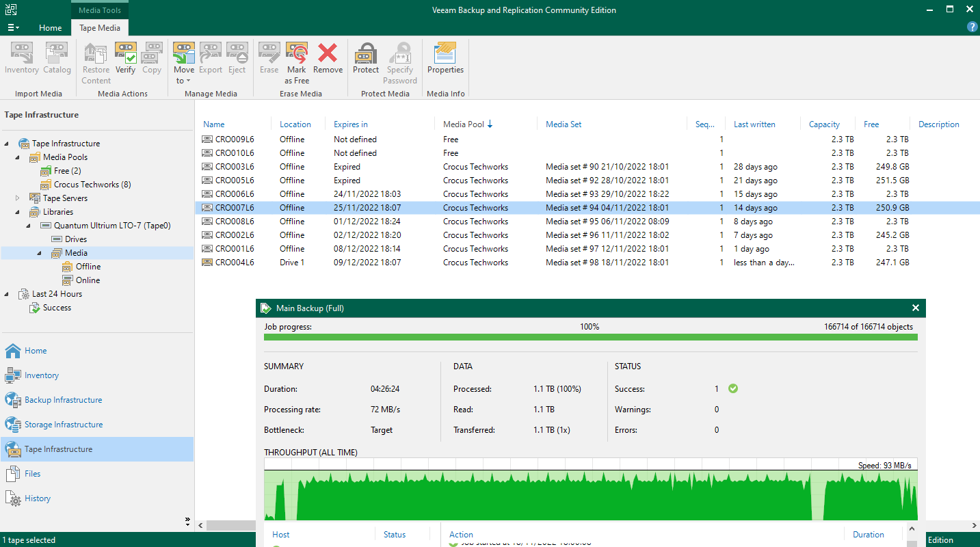Click the Media Tools contextual tab
This screenshot has width=980, height=547.
point(100,10)
